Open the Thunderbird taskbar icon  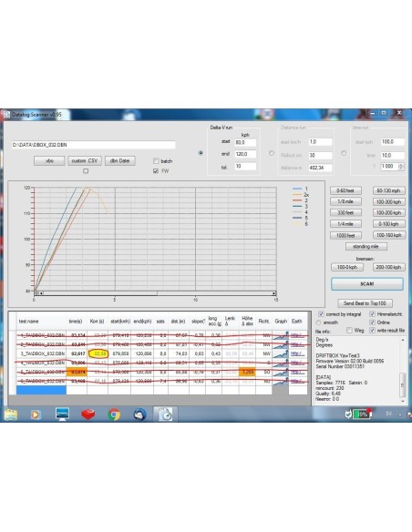coord(139,414)
